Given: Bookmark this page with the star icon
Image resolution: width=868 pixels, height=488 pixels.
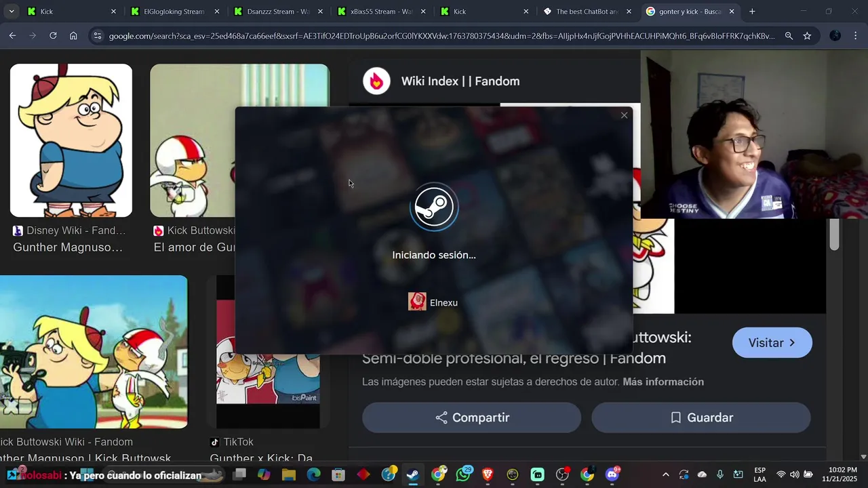Looking at the screenshot, I should pyautogui.click(x=807, y=36).
